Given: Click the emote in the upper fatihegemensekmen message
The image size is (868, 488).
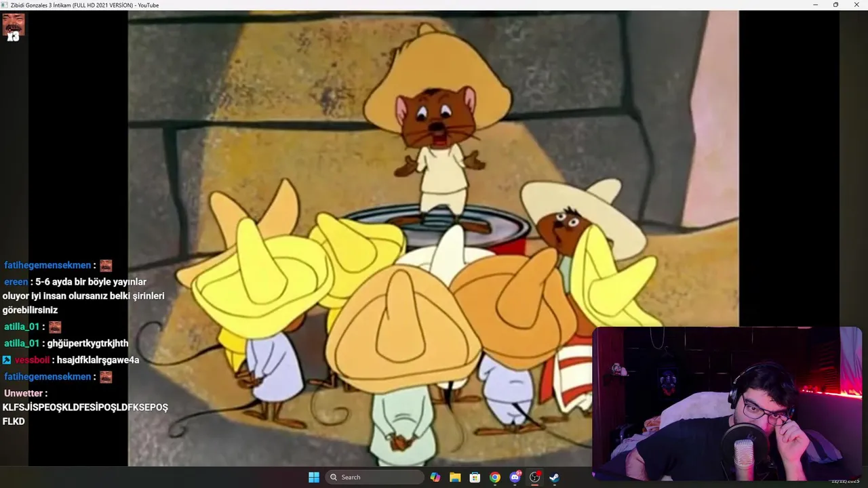Looking at the screenshot, I should pyautogui.click(x=106, y=266).
